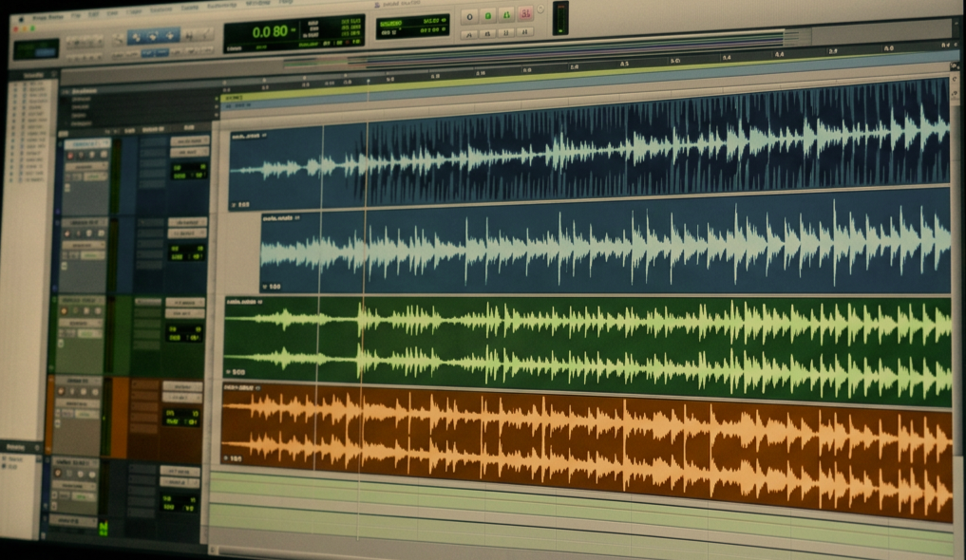966x560 pixels.
Task: Open the track list menu in the left sidebar header
Action: click(53, 74)
